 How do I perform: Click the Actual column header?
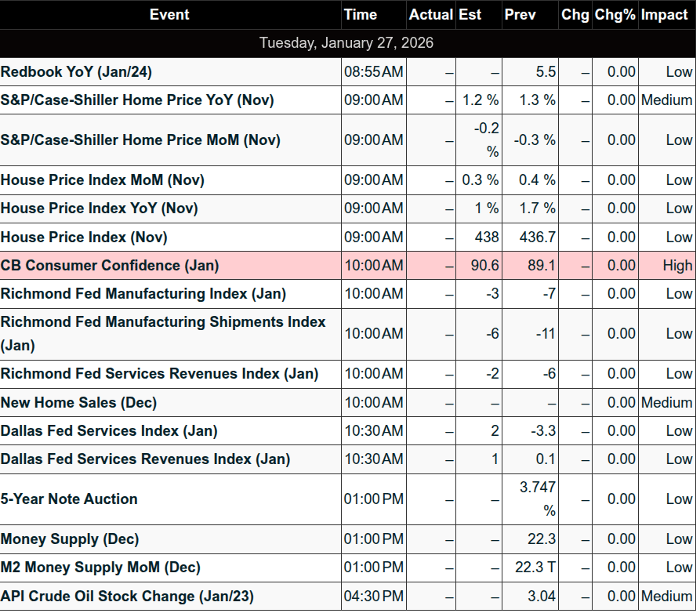(x=430, y=15)
